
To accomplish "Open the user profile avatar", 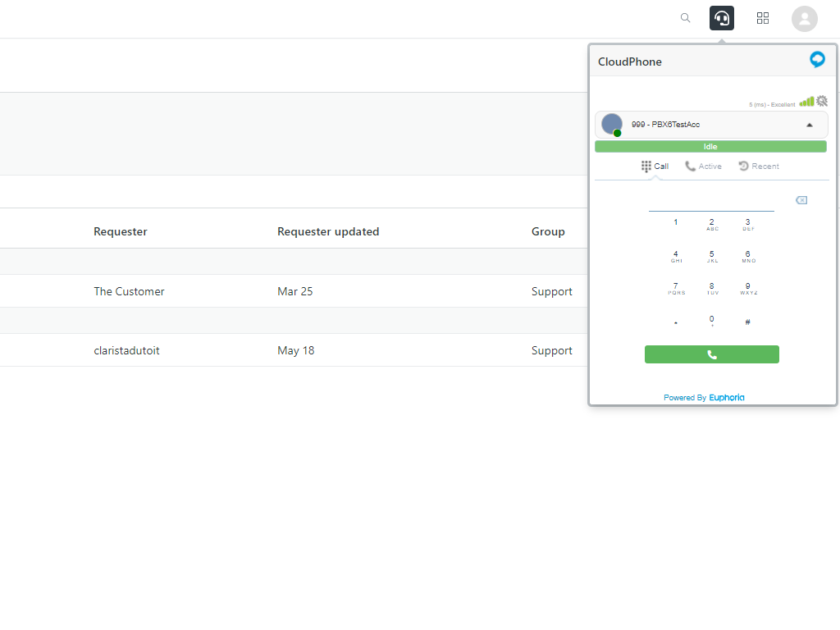I will (x=804, y=18).
